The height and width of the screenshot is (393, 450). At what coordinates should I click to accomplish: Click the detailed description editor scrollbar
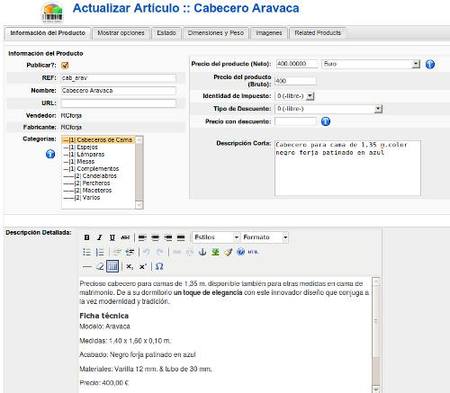(376, 335)
